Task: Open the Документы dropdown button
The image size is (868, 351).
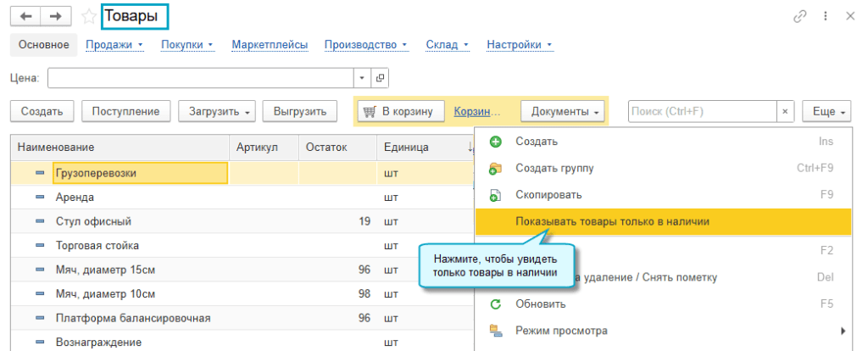Action: [563, 111]
